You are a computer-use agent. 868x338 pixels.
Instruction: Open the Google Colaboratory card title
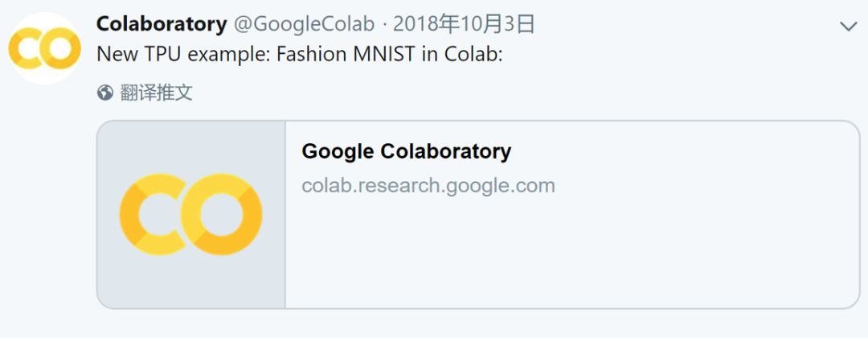click(406, 151)
